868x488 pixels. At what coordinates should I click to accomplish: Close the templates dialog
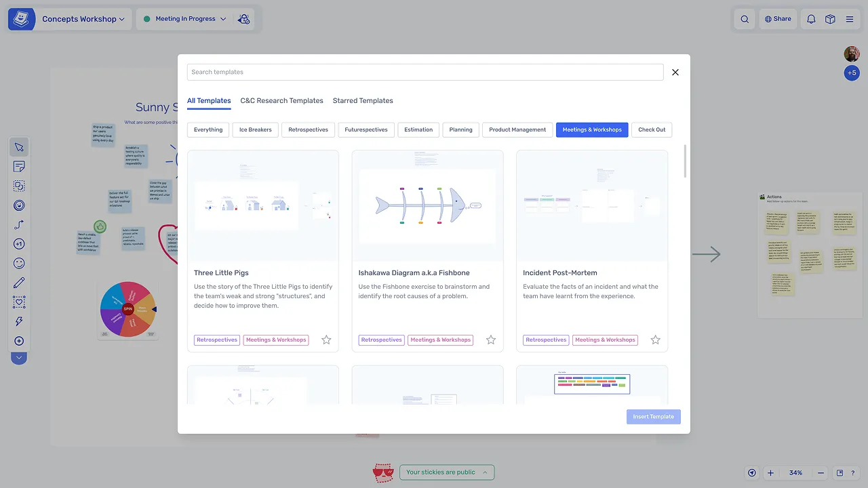point(675,73)
